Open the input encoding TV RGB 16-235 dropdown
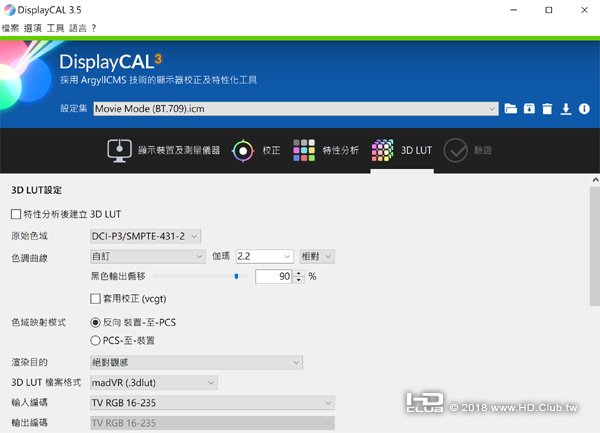Viewport: 600px width, 433px height. 212,403
